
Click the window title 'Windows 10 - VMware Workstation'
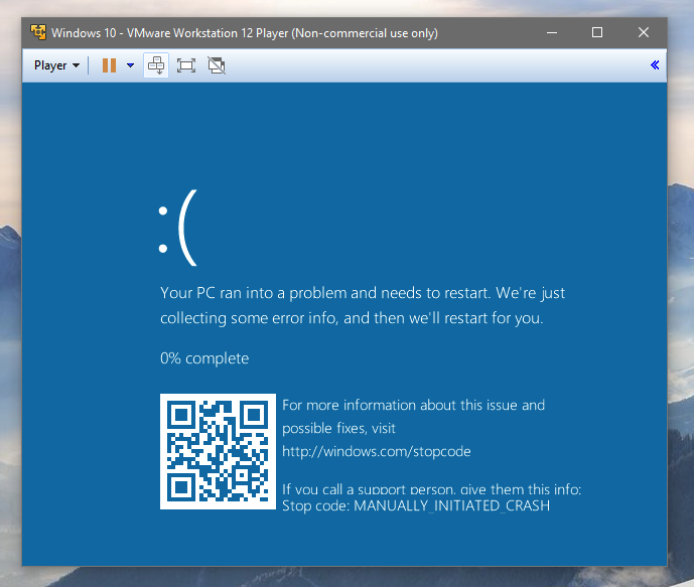[x=146, y=33]
